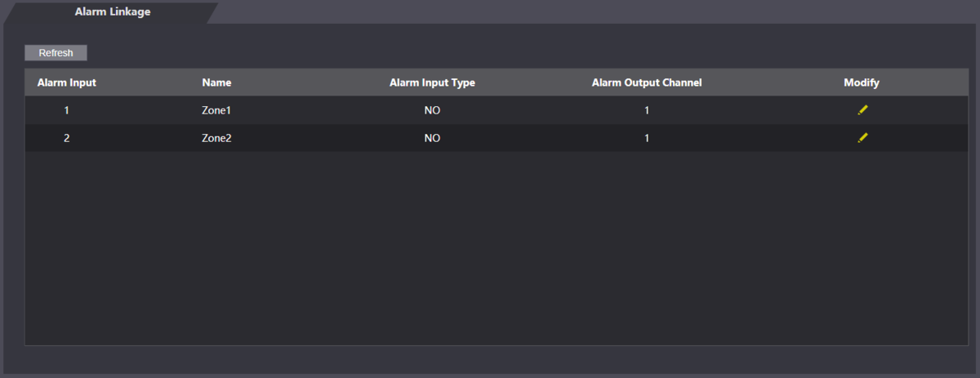This screenshot has height=378, width=980.
Task: Click output channel value in Zone2 row
Action: click(647, 138)
